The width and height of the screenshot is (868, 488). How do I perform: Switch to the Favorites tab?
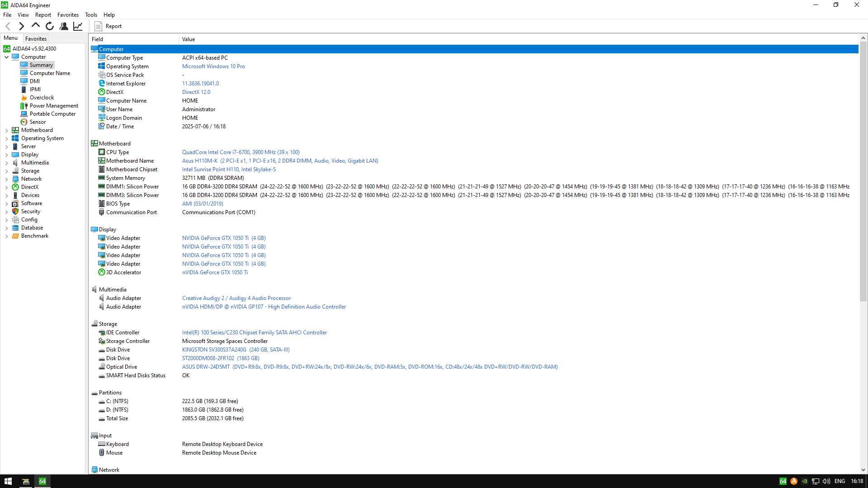(36, 39)
